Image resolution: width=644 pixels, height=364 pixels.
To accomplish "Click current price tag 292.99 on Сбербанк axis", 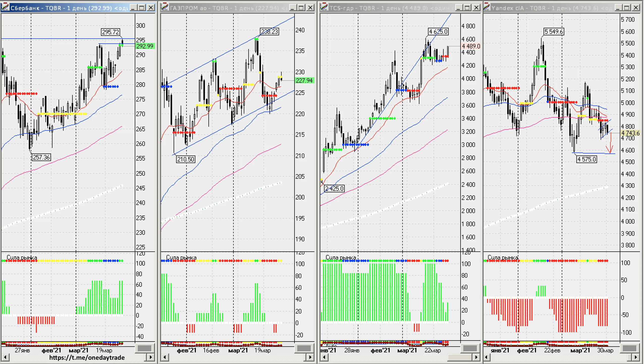I will (145, 46).
